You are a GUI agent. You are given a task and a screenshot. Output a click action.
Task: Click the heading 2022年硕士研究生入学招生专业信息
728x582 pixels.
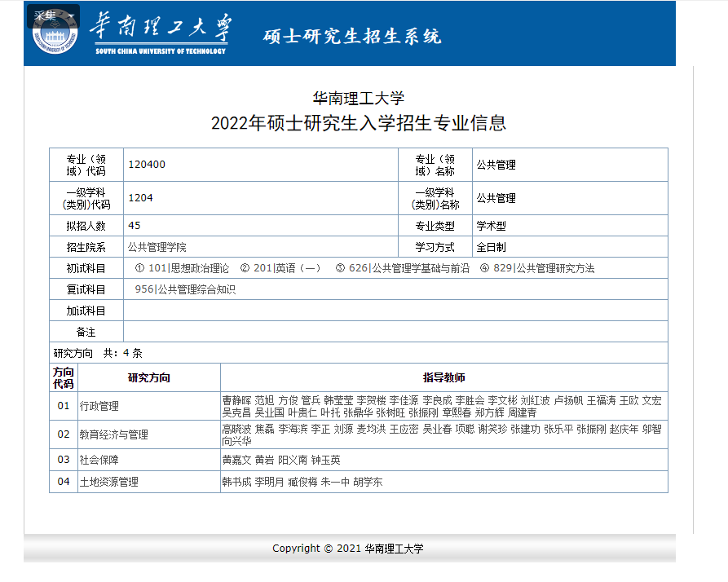[359, 123]
